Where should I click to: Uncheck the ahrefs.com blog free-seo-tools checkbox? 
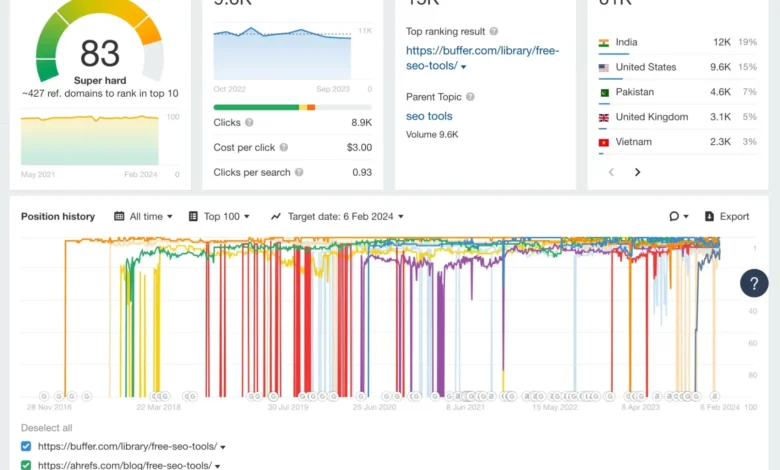(26, 465)
